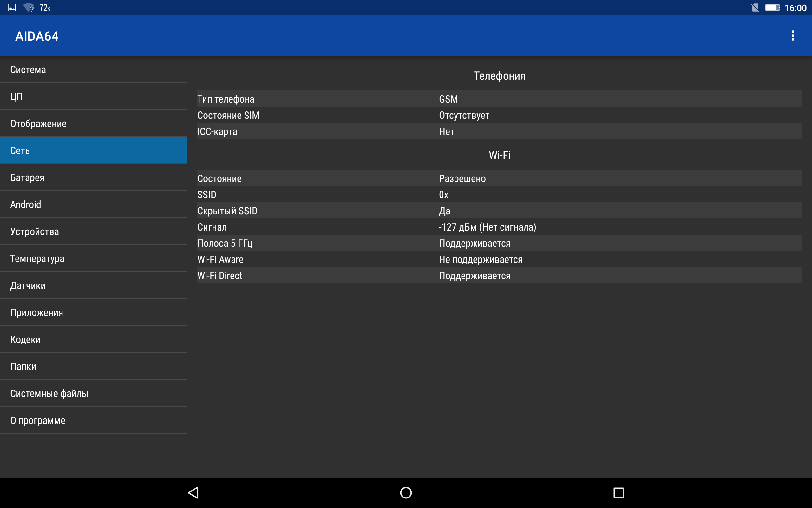The width and height of the screenshot is (812, 508).
Task: Tap the 72% indicator in status bar
Action: point(45,8)
